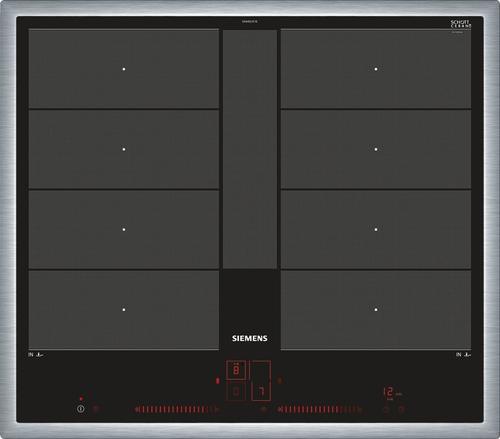The height and width of the screenshot is (439, 500).
Task: Select the right flex zone display showing 7
Action: [261, 380]
